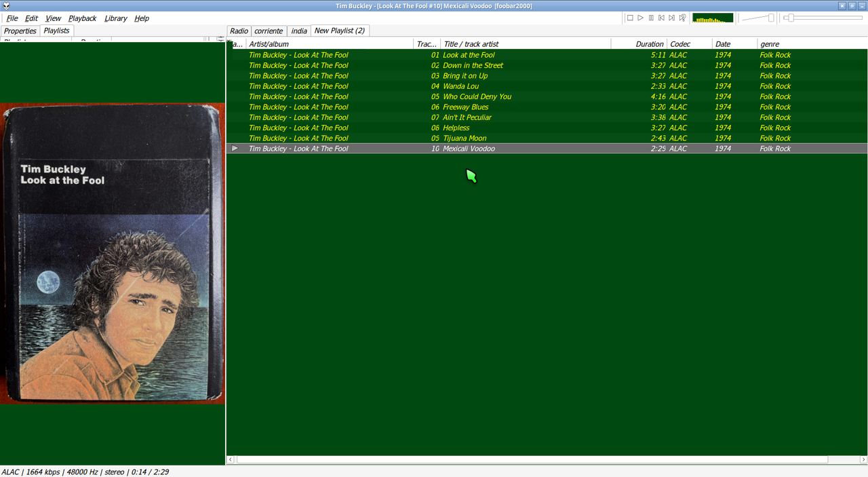Click the Tim Buckley album art image

click(x=112, y=253)
